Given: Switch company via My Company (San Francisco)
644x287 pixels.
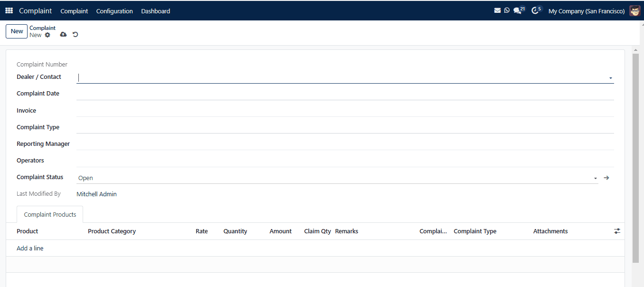Looking at the screenshot, I should [x=587, y=11].
